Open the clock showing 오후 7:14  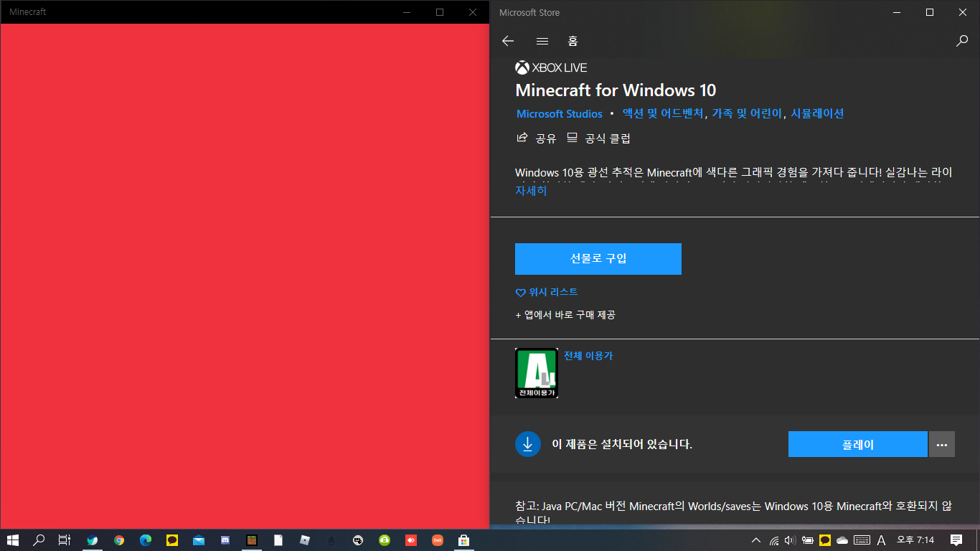pos(915,540)
